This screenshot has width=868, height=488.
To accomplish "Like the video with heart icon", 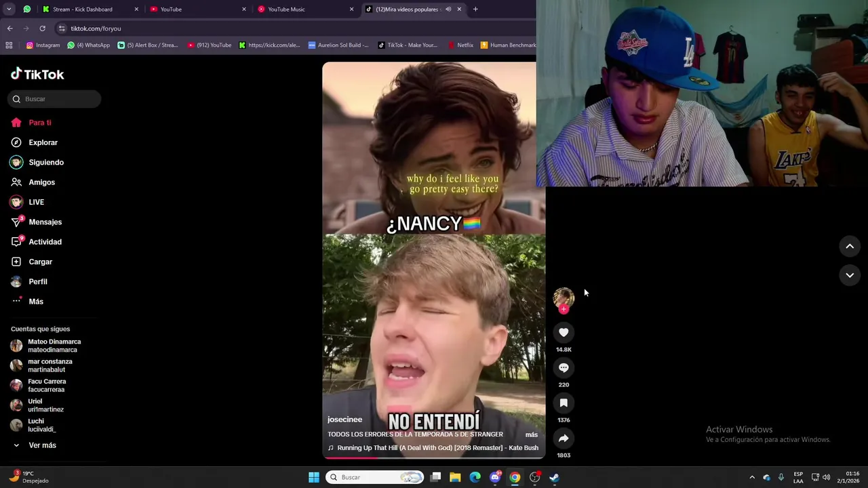I will point(564,332).
